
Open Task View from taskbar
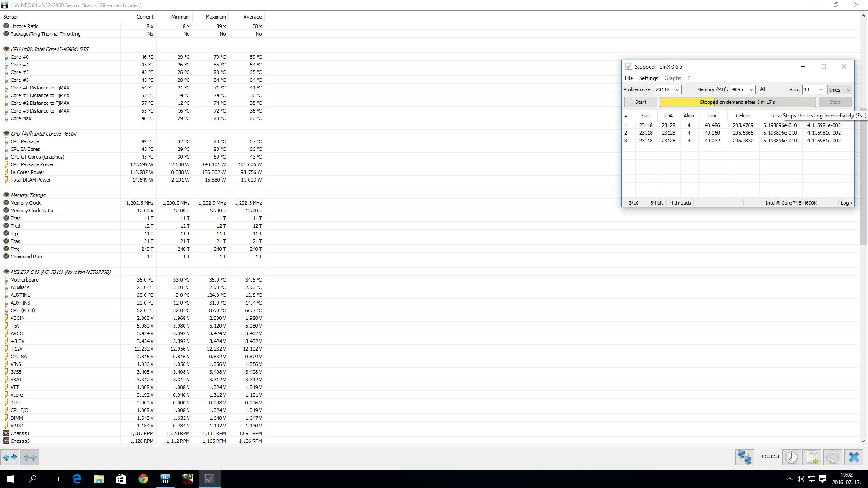54,479
